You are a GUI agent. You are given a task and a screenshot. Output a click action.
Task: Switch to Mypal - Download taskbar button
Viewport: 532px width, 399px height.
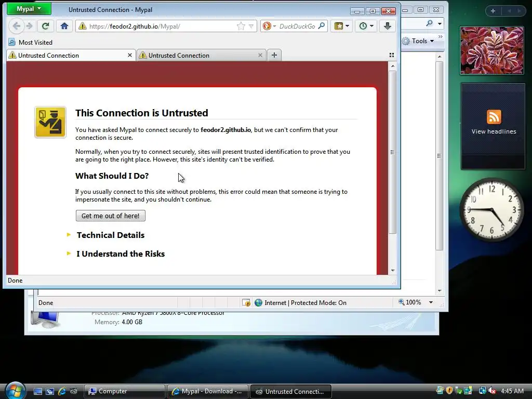(x=207, y=391)
